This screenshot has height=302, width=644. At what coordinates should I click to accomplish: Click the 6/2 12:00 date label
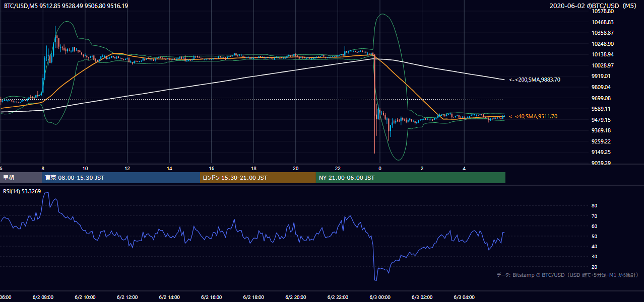(127, 297)
